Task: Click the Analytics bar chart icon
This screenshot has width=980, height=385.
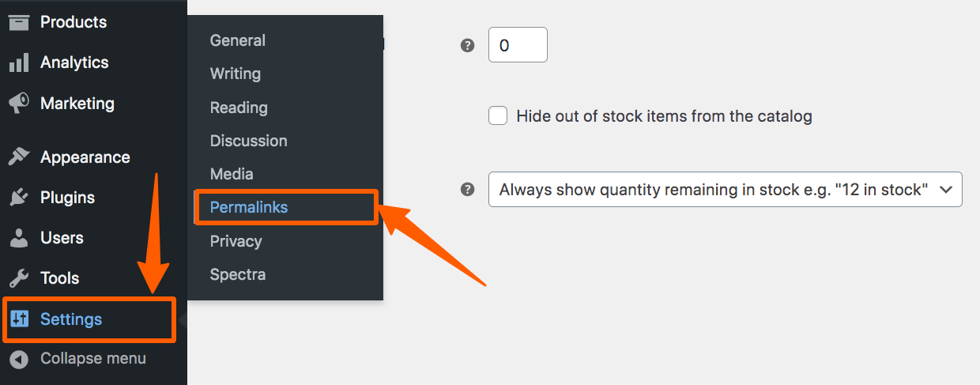Action: point(19,62)
